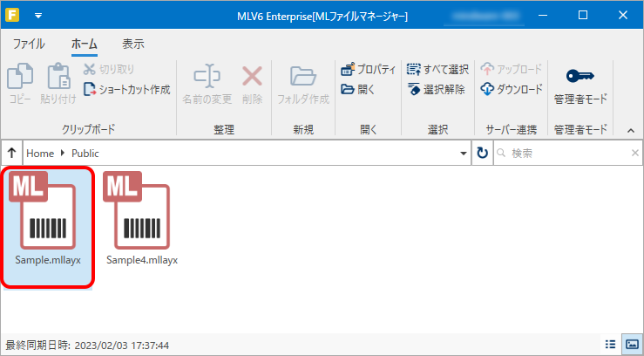Image resolution: width=644 pixels, height=356 pixels.
Task: Open the quick access toolbar dropdown
Action: coord(38,16)
